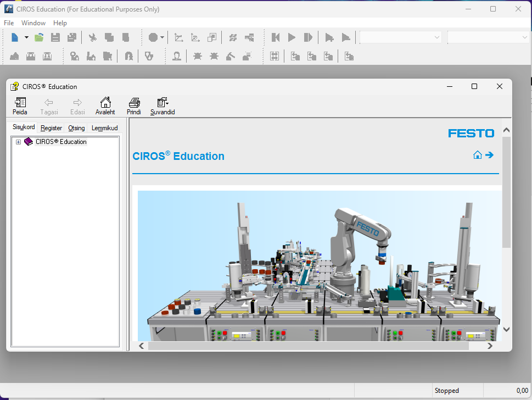
Task: Click the 0,00 value in status bar
Action: tap(522, 391)
